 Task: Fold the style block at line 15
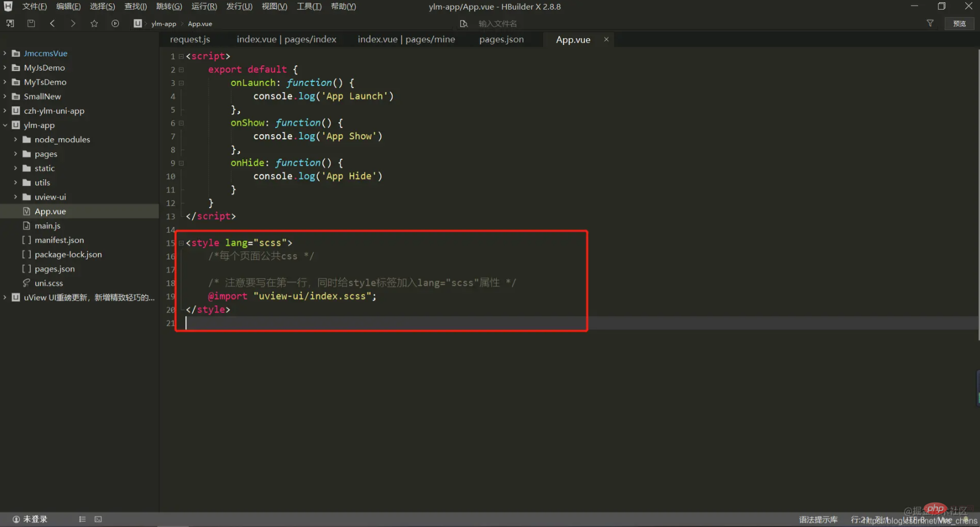click(181, 243)
